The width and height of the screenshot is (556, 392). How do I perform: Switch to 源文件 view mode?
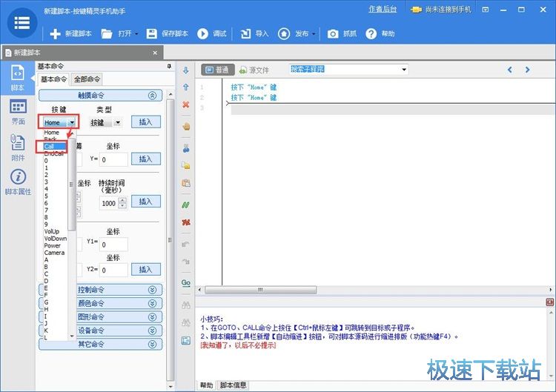coord(254,70)
